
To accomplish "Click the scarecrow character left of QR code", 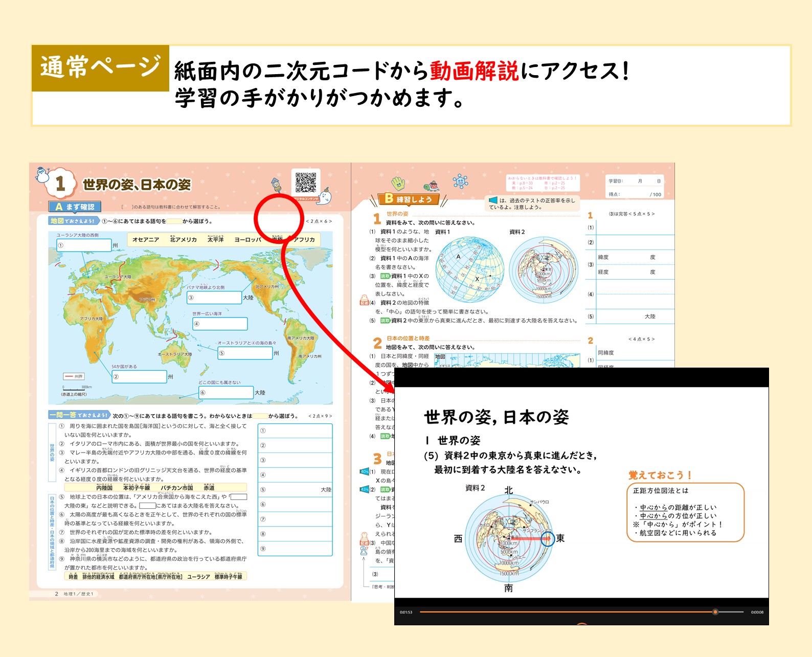I will point(276,185).
